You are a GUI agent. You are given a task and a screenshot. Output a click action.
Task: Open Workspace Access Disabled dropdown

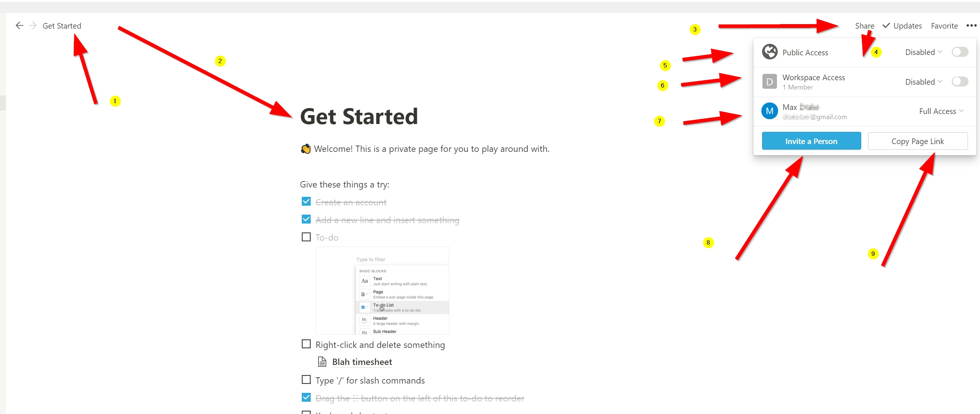coord(923,82)
